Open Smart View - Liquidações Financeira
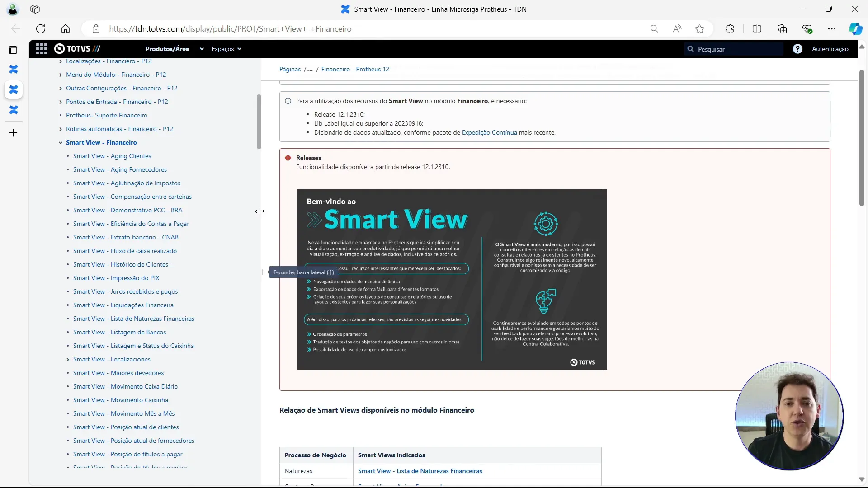 (123, 305)
